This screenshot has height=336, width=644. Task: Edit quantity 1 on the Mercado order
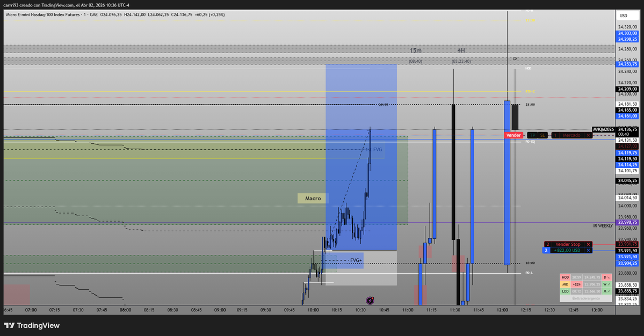click(x=555, y=135)
